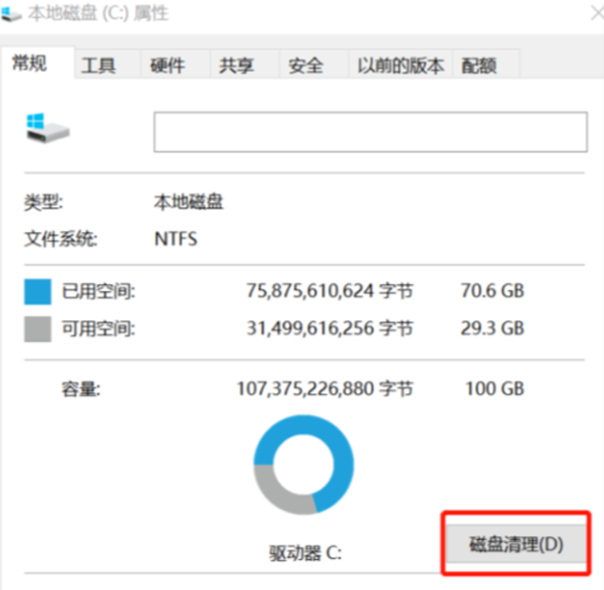
Task: Click the disk usage donut chart
Action: click(304, 464)
